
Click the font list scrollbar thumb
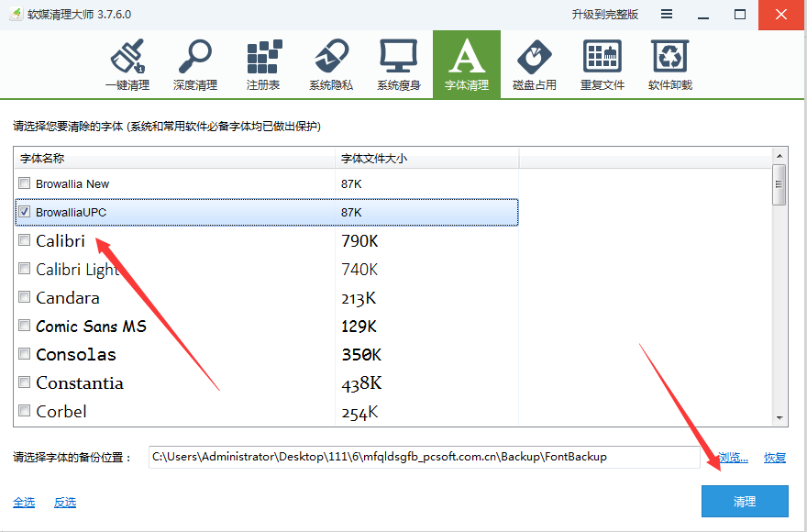tap(779, 185)
